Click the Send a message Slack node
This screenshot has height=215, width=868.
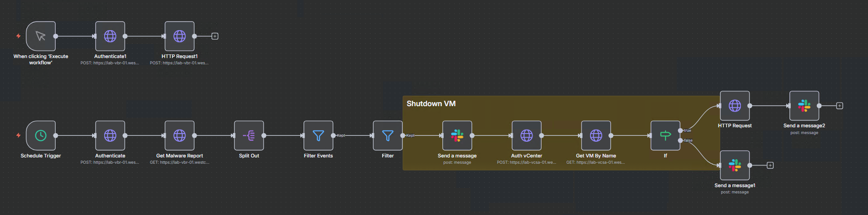pyautogui.click(x=457, y=135)
